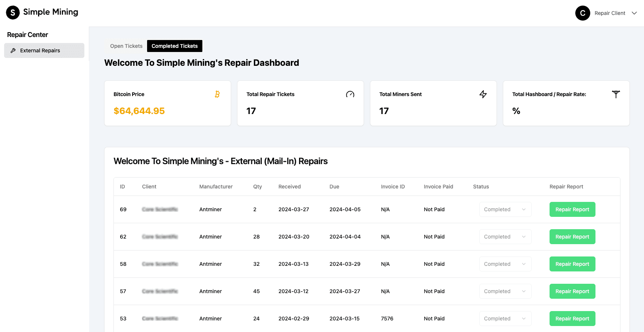Image resolution: width=644 pixels, height=332 pixels.
Task: Click received date 2024-03-20
Action: (x=294, y=237)
